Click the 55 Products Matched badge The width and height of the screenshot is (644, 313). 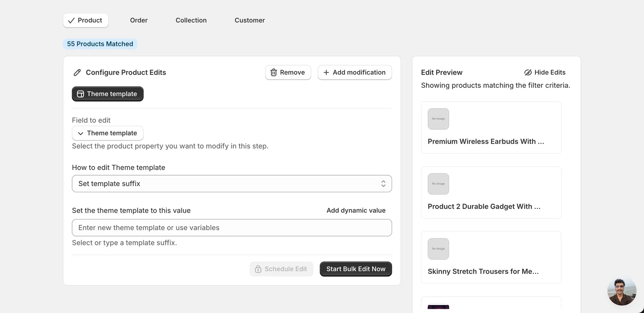tap(100, 44)
